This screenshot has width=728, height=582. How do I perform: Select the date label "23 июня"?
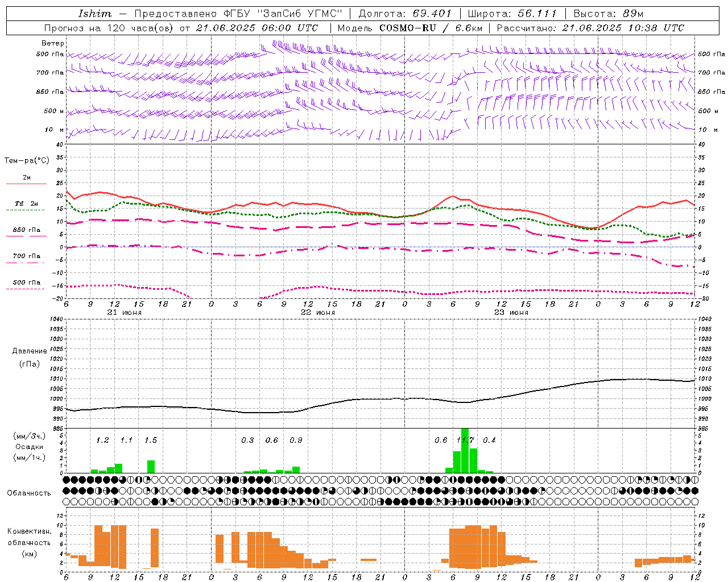511,313
